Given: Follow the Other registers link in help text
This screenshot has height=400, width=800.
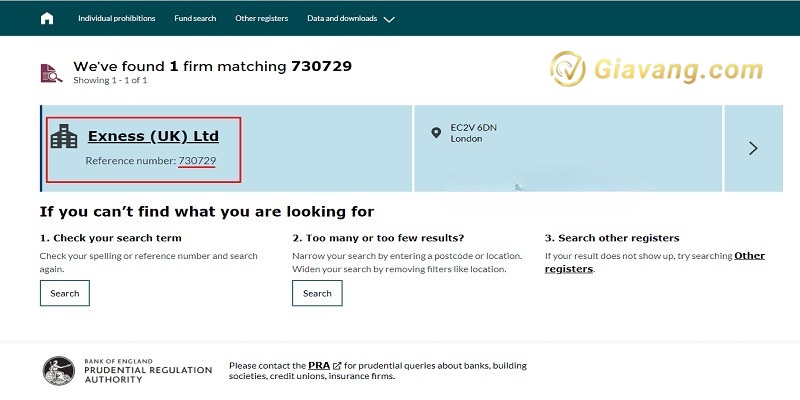Looking at the screenshot, I should click(749, 256).
